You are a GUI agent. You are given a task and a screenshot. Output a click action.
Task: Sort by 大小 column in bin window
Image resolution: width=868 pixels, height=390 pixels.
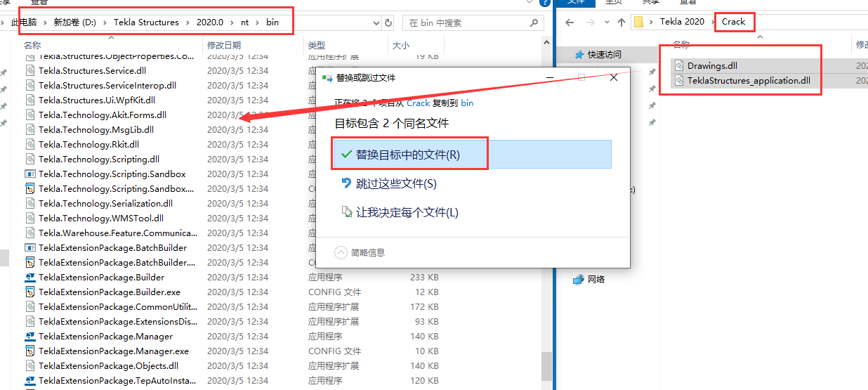coord(400,45)
